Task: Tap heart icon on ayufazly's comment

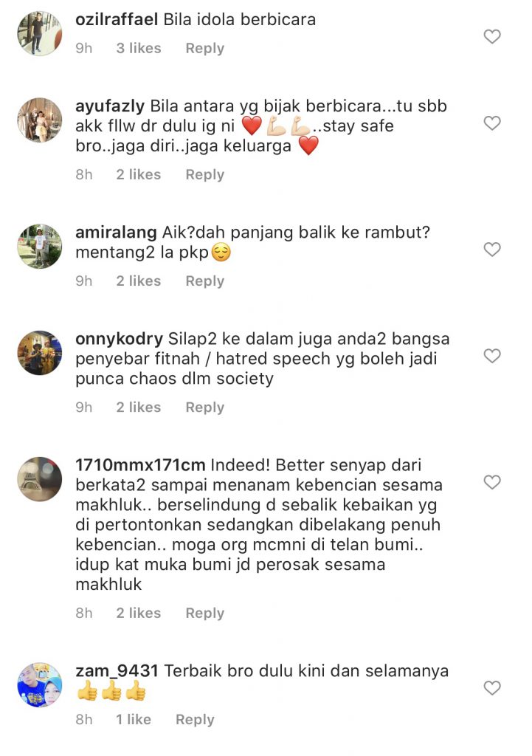Action: (x=492, y=123)
